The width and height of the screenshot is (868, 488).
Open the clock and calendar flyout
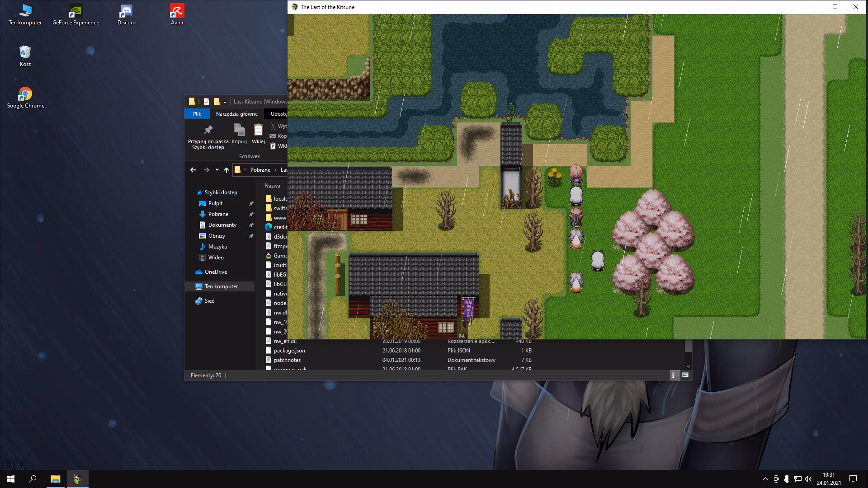point(829,479)
